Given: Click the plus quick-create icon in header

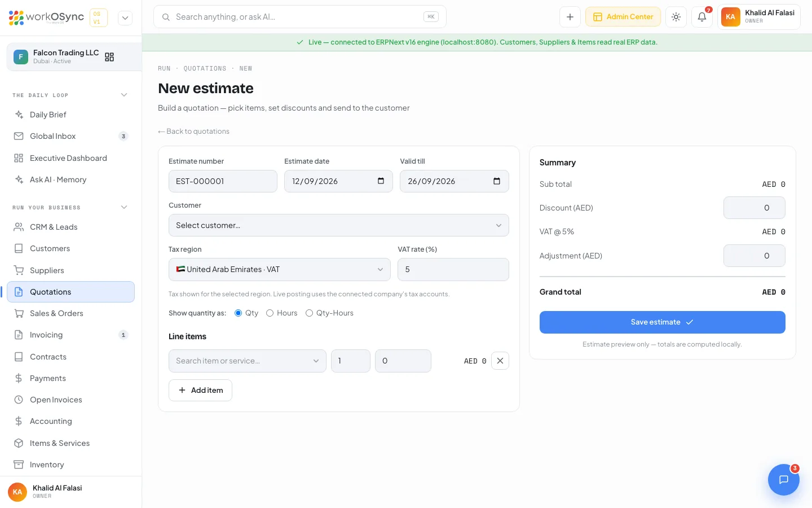Looking at the screenshot, I should 570,17.
